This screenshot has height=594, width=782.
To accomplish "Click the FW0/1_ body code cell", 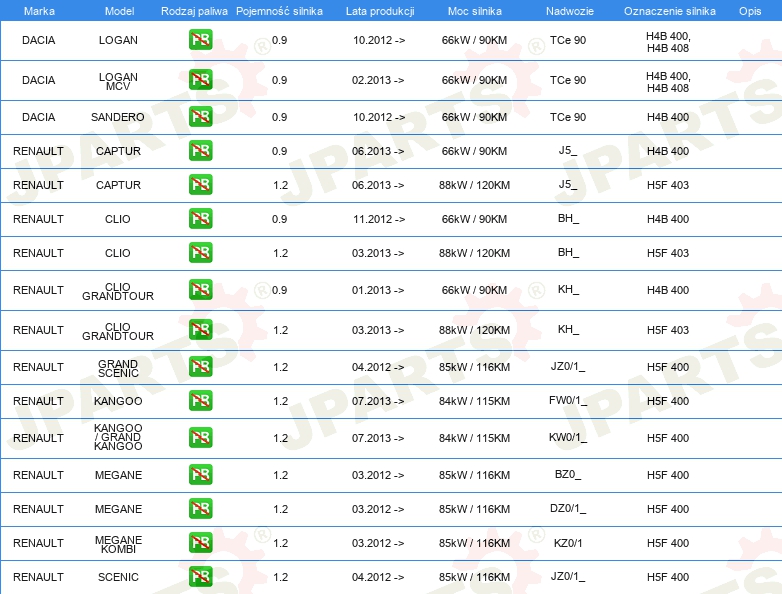I will pyautogui.click(x=568, y=400).
